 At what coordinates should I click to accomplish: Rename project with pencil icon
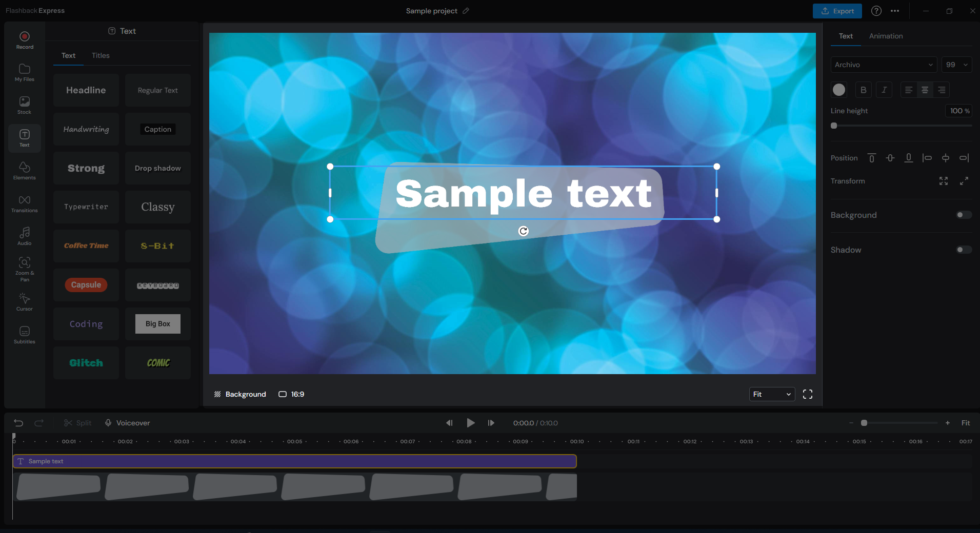pos(466,11)
